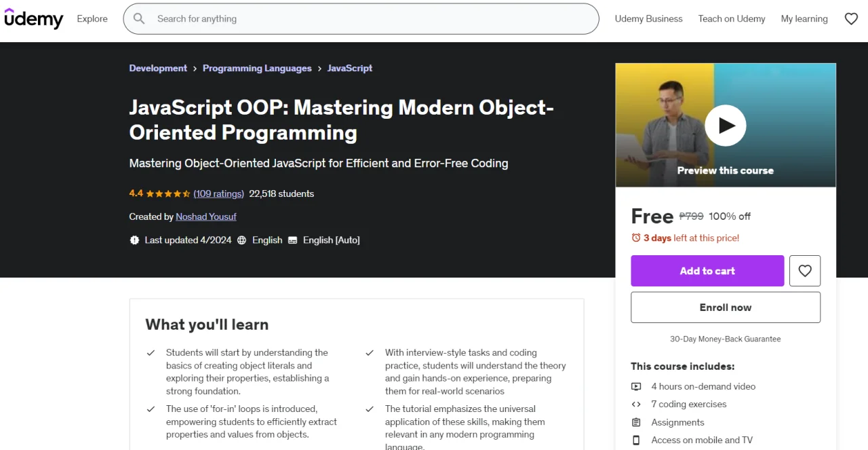Click the alarm clock icon

pos(636,238)
